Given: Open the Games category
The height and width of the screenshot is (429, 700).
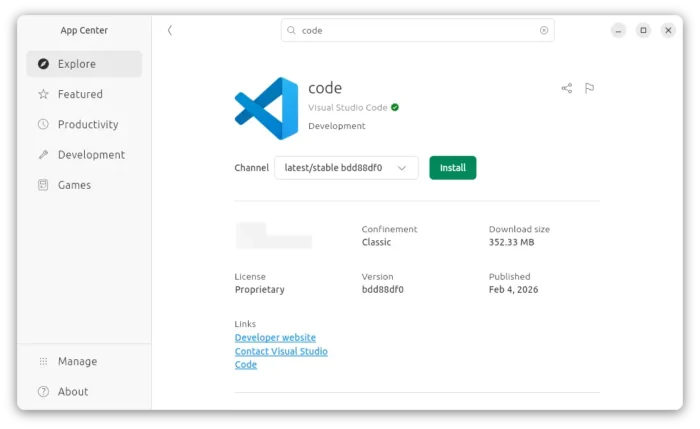Looking at the screenshot, I should point(74,185).
